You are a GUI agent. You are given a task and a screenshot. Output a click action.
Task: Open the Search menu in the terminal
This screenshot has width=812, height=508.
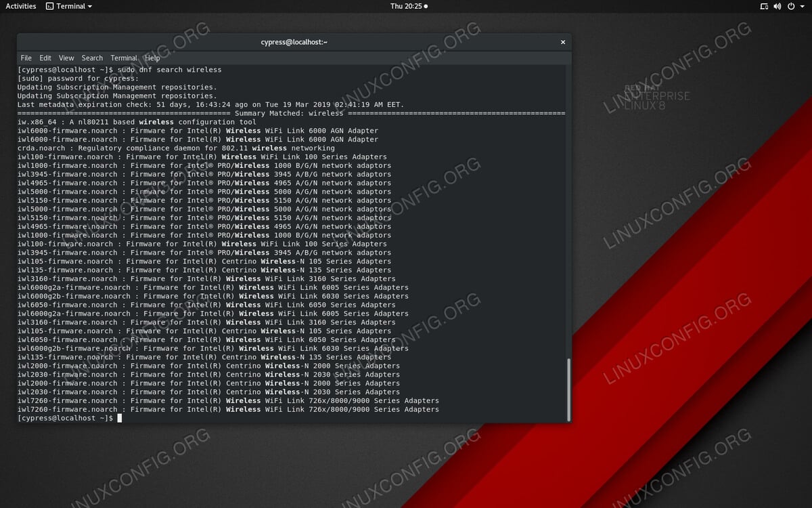pos(92,58)
